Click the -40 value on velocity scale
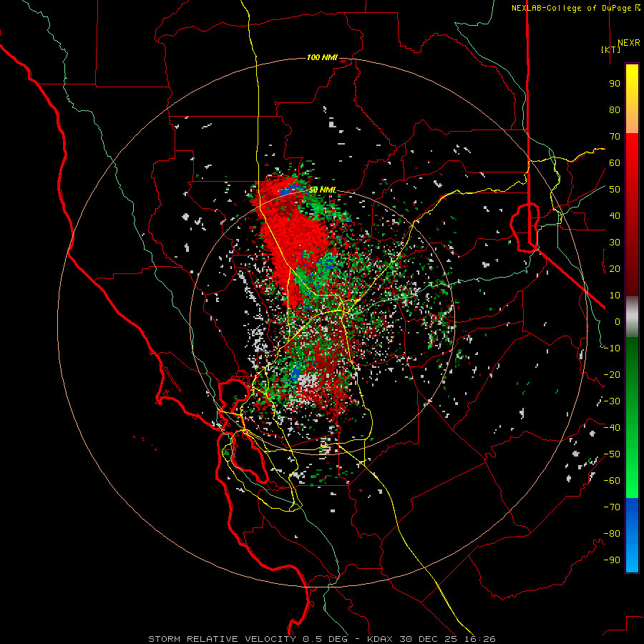The height and width of the screenshot is (644, 644). click(x=612, y=428)
